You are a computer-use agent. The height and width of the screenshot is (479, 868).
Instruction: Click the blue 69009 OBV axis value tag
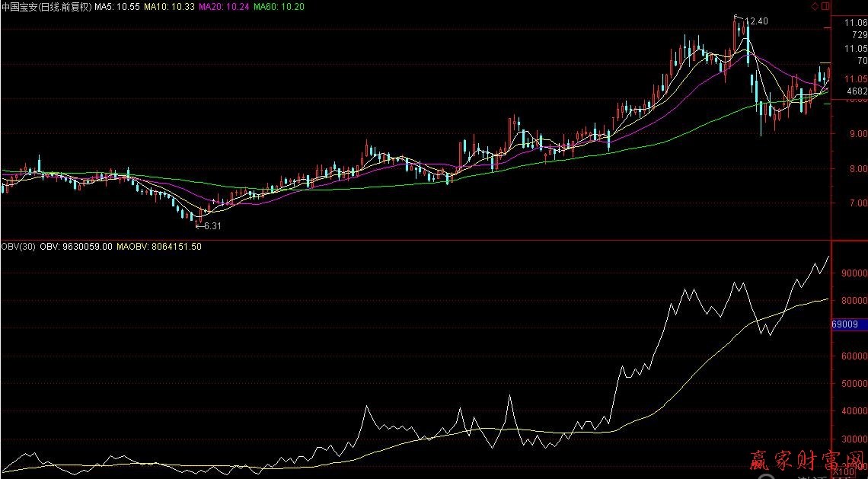click(845, 324)
